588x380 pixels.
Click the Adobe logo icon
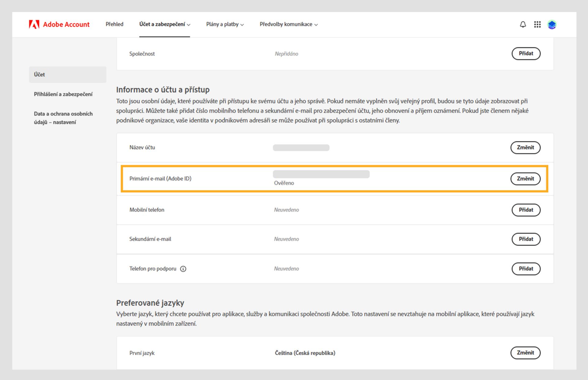tap(34, 24)
